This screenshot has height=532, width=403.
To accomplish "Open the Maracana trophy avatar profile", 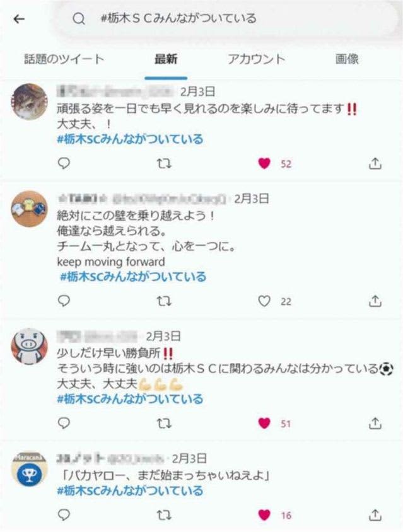I will [x=30, y=469].
